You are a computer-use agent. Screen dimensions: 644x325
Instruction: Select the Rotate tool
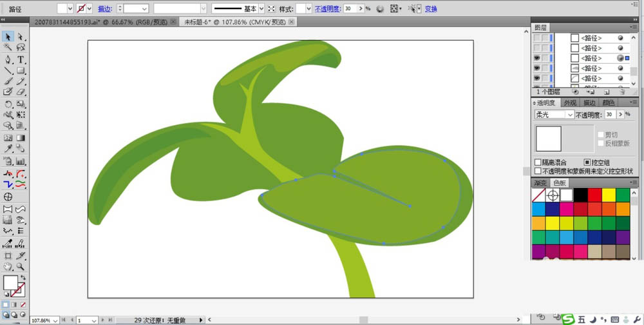[x=7, y=104]
